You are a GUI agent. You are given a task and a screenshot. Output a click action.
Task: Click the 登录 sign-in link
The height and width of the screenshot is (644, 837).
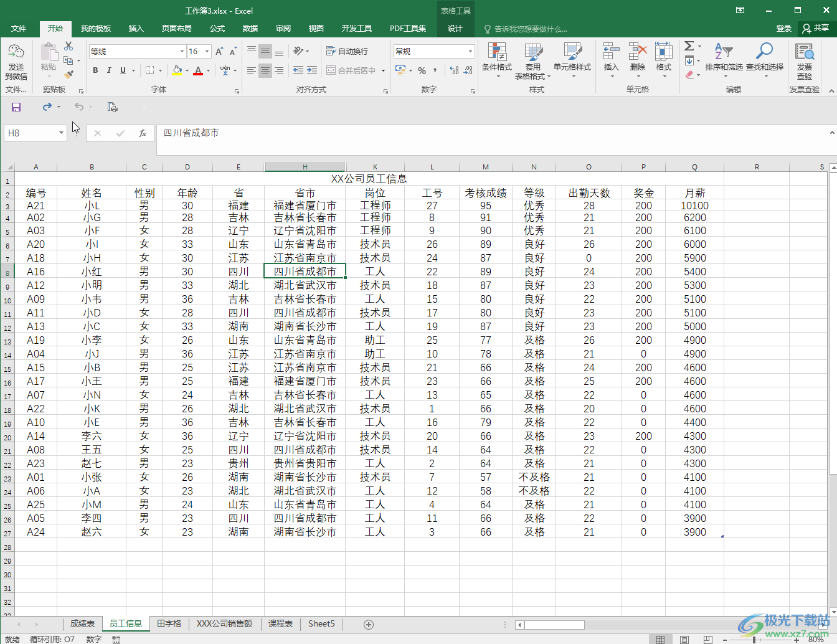tap(783, 28)
